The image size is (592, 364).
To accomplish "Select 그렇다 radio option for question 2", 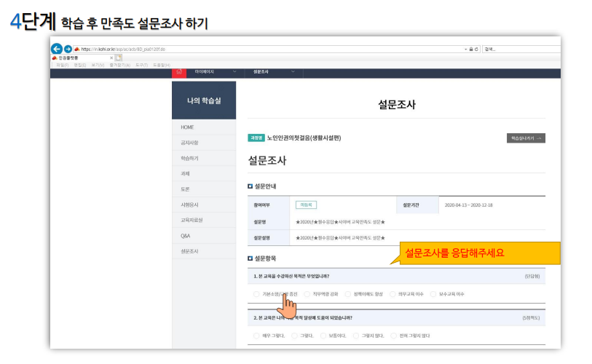I will (x=294, y=336).
